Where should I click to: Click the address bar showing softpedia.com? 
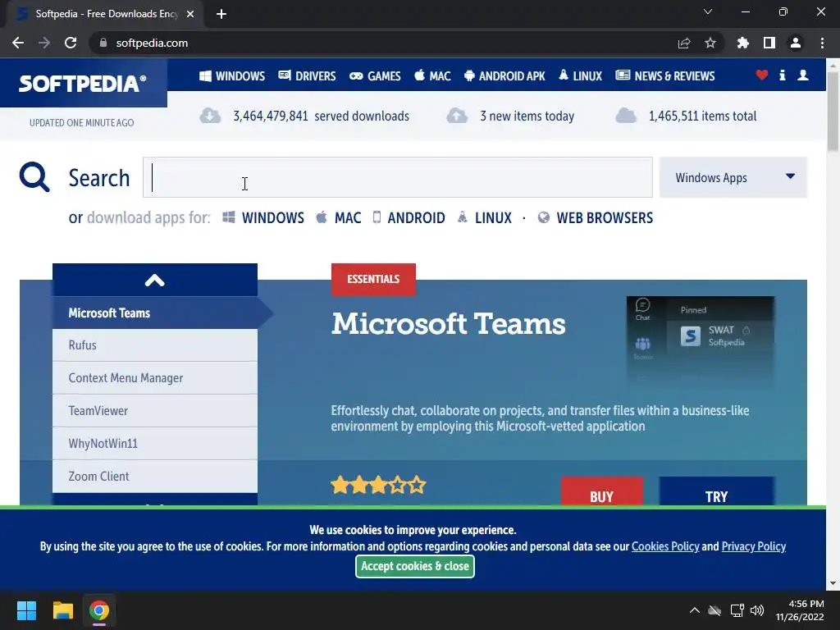click(x=384, y=43)
